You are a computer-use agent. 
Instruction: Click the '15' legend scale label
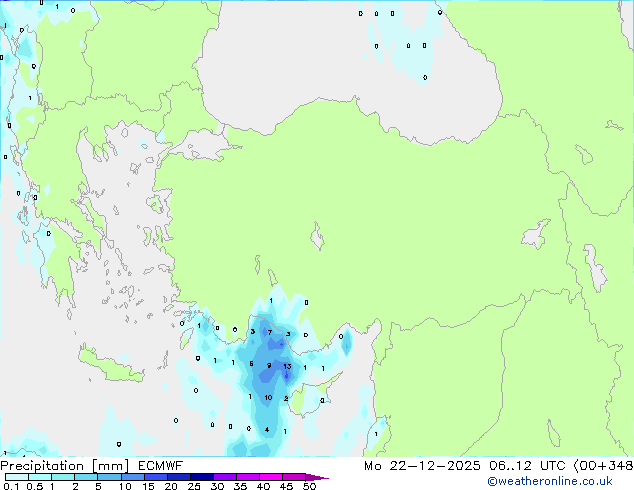tap(148, 486)
